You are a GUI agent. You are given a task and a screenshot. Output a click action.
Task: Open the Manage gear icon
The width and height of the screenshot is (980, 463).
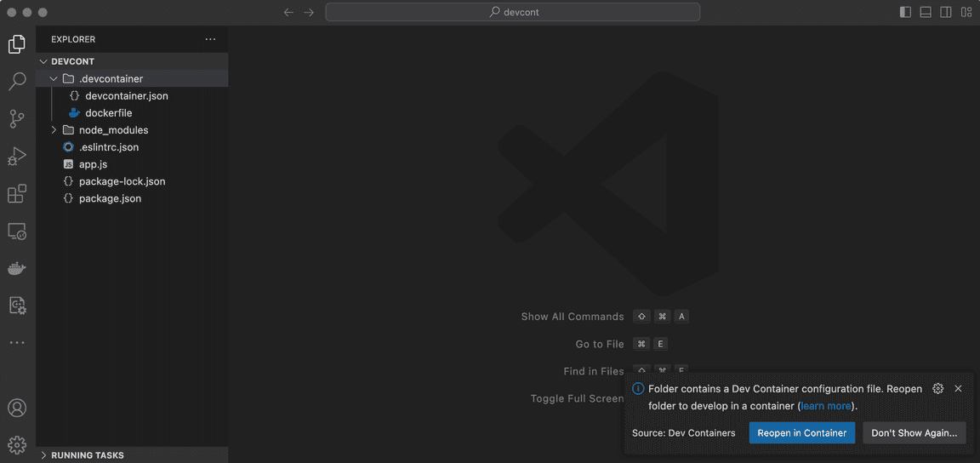[x=17, y=445]
